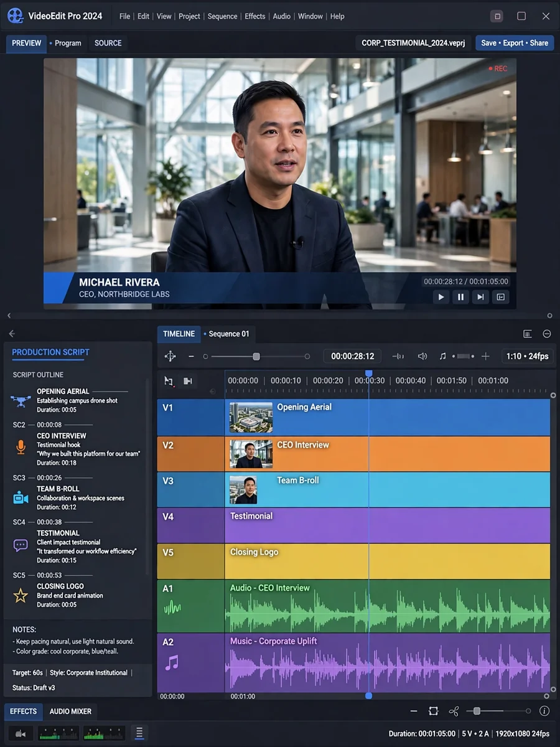This screenshot has width=560, height=747.
Task: Select the razor/snapping tool icon above tracks
Action: tap(169, 381)
